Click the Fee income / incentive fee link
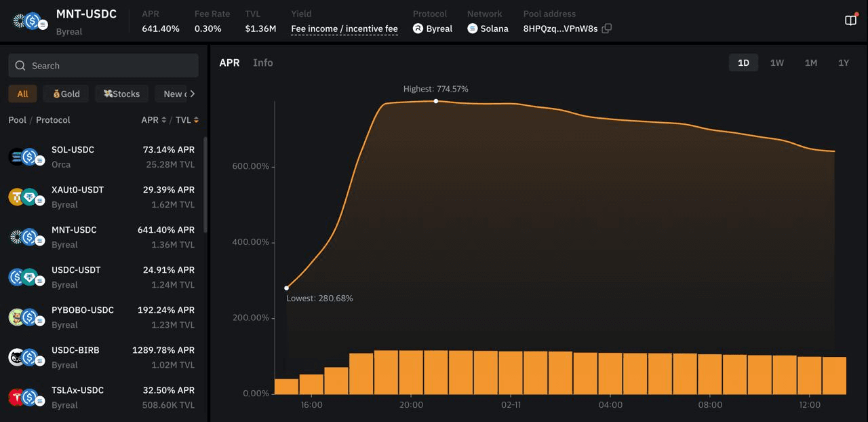Viewport: 868px width, 422px height. [344, 28]
